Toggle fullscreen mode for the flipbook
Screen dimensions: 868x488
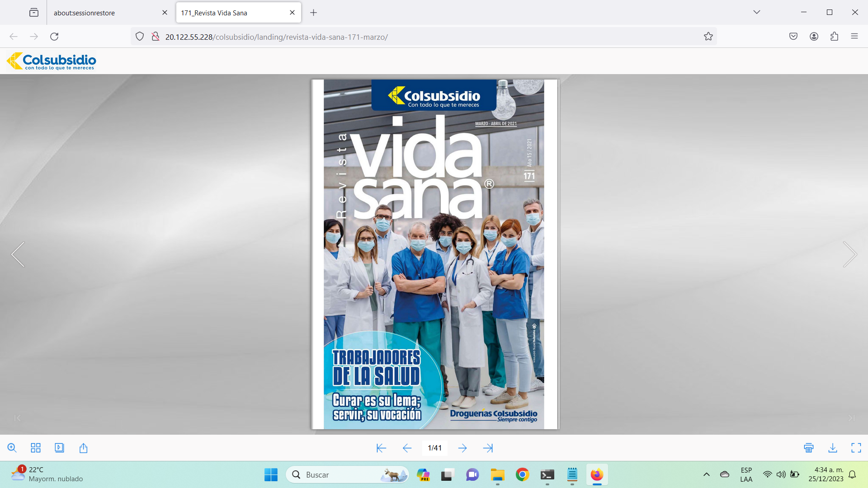(x=856, y=448)
